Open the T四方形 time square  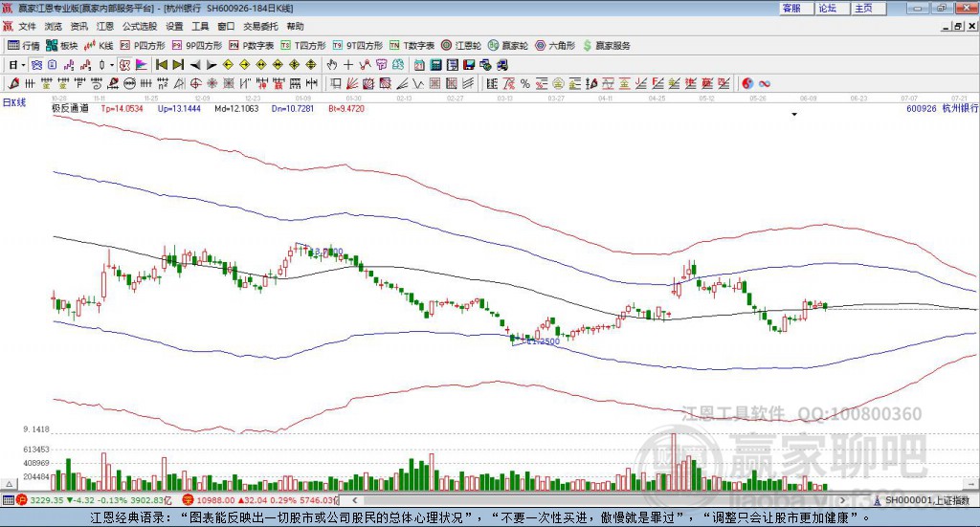pyautogui.click(x=303, y=46)
